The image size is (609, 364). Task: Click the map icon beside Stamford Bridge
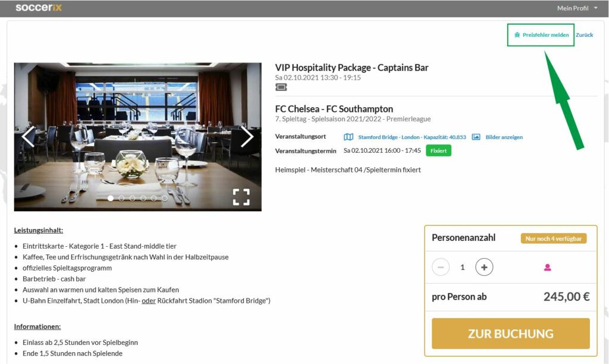[349, 137]
